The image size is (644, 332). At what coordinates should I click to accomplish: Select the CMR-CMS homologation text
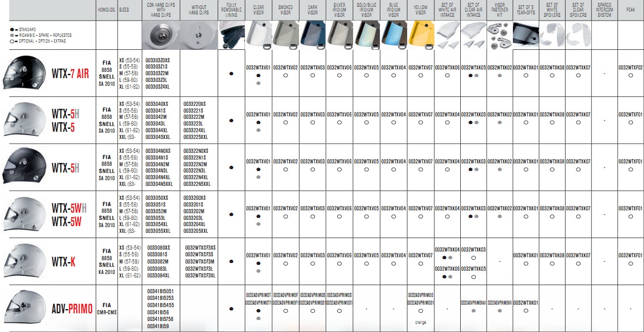tap(107, 312)
